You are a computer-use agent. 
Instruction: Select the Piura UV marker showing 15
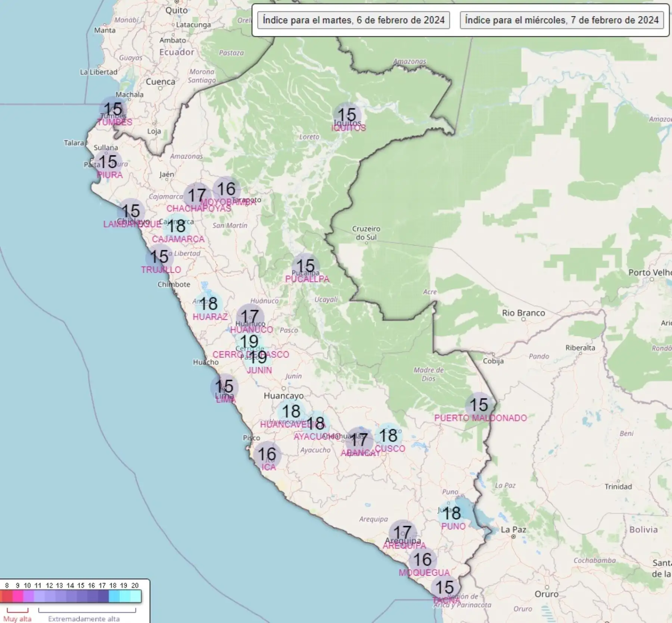pyautogui.click(x=108, y=162)
